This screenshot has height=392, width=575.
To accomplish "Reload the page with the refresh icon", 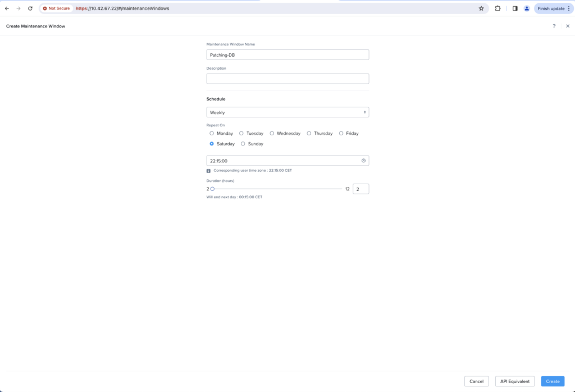I will (30, 8).
